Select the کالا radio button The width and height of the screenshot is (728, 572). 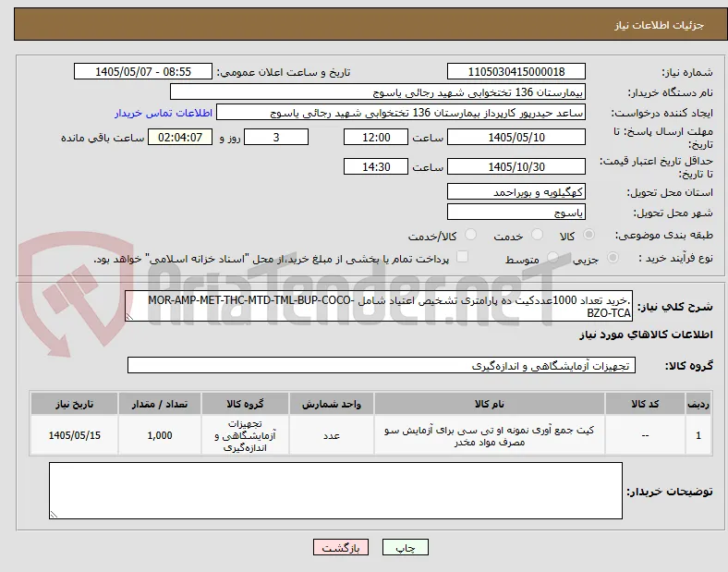click(588, 235)
